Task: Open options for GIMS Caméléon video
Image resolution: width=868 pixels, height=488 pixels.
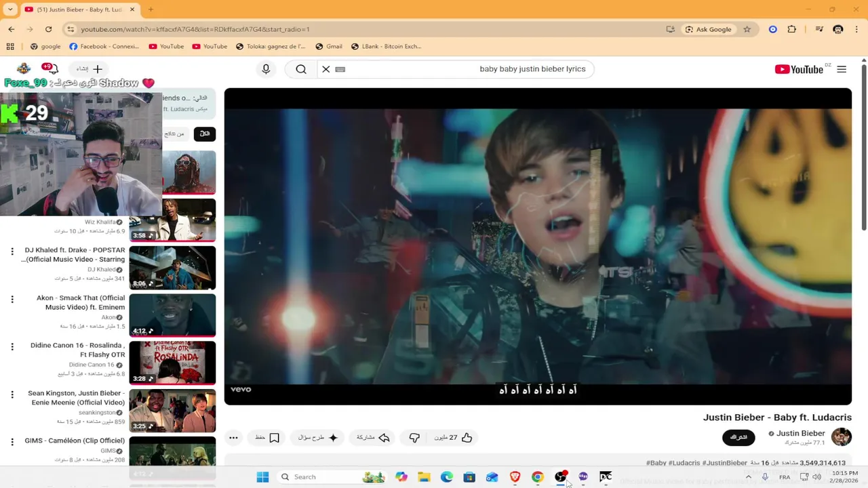Action: [x=12, y=441]
